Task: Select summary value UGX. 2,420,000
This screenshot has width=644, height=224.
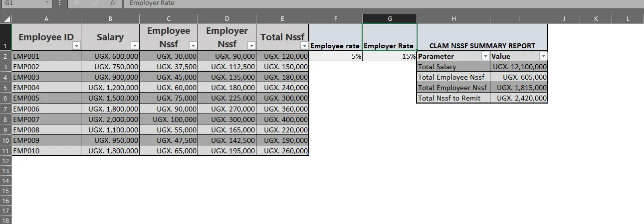Action: 519,98
